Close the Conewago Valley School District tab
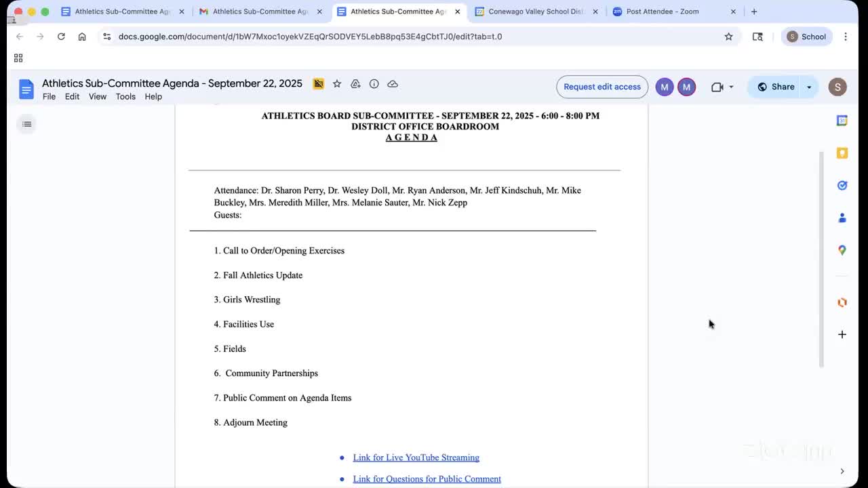 click(595, 12)
